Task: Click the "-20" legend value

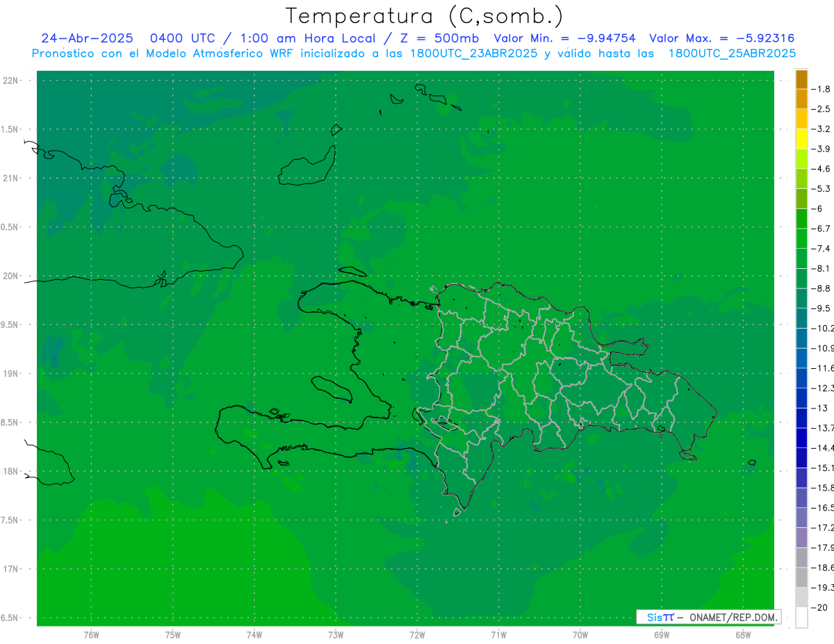Action: 820,608
